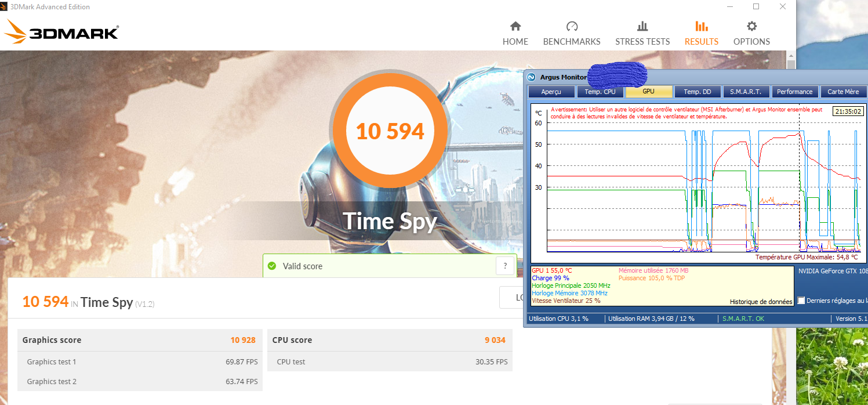
Task: Click the 21:35:02 time box on graph
Action: pyautogui.click(x=847, y=111)
